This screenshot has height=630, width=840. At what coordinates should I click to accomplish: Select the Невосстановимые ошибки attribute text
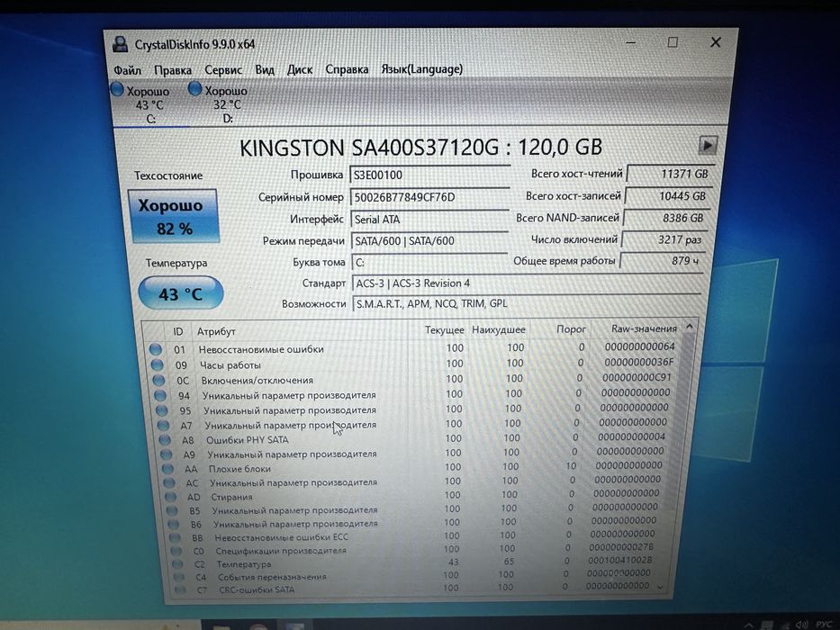coord(261,349)
